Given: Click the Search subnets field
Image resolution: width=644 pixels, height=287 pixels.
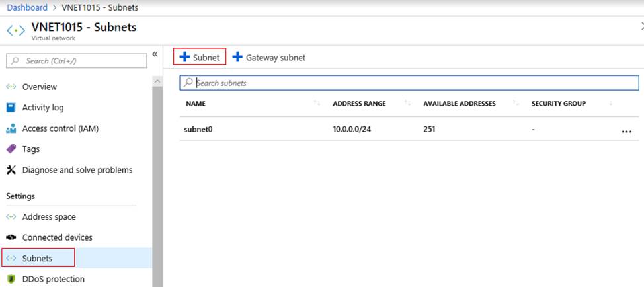Looking at the screenshot, I should tap(410, 83).
